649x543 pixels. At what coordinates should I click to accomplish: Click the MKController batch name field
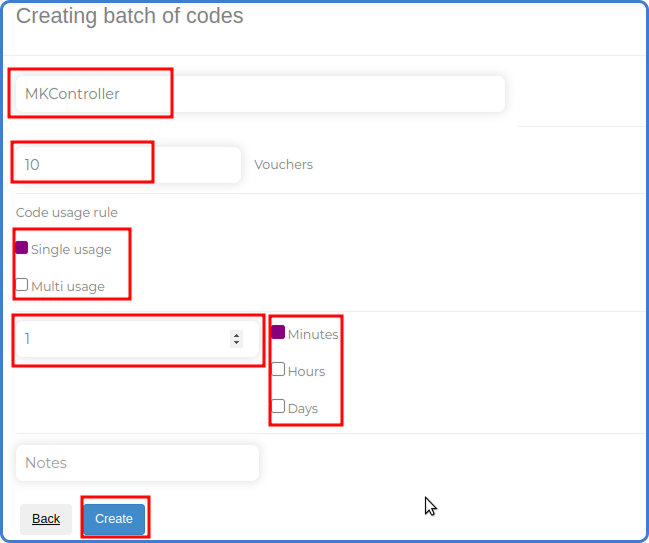(260, 94)
